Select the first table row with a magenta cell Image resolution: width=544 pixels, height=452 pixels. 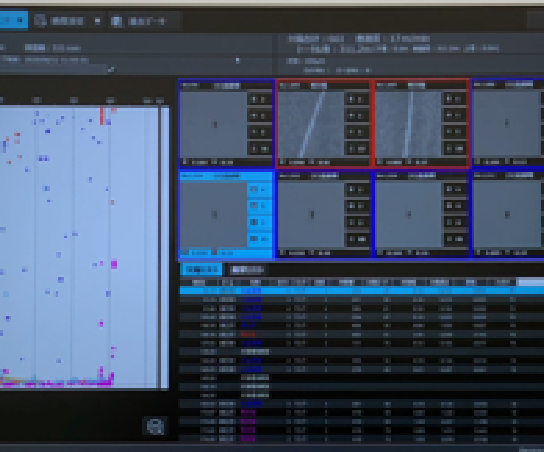[362, 412]
